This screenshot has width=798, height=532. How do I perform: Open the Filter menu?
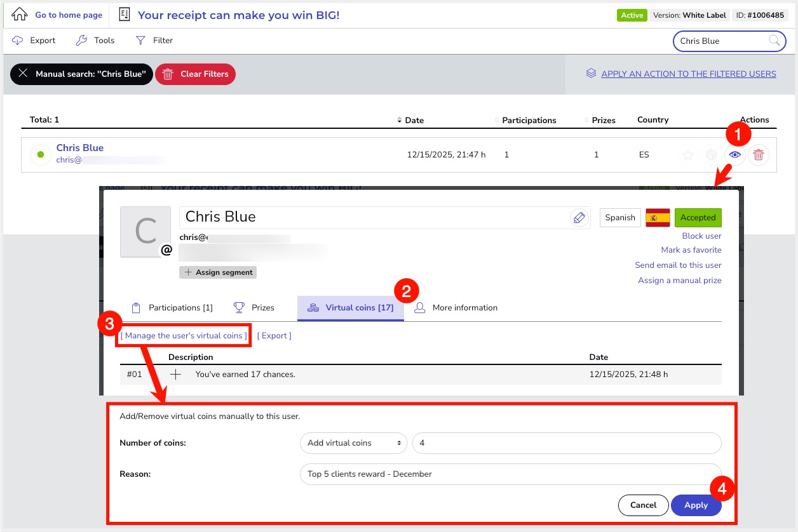pos(154,41)
